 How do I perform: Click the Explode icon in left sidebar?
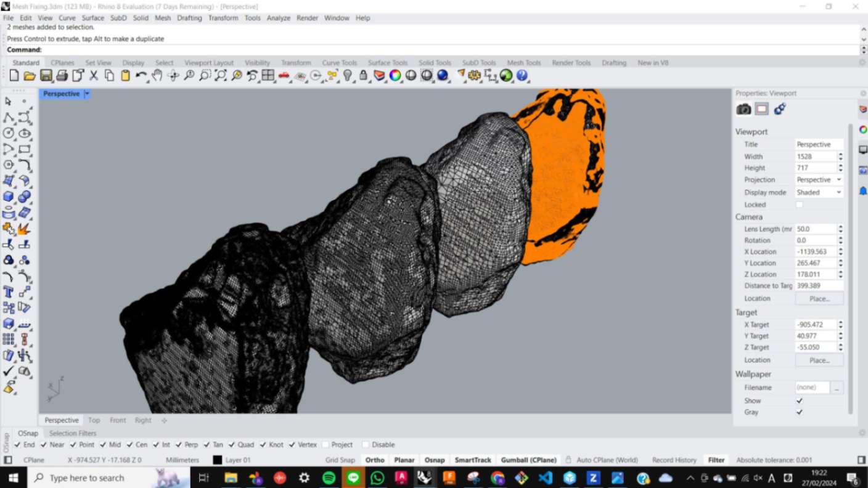coord(24,229)
